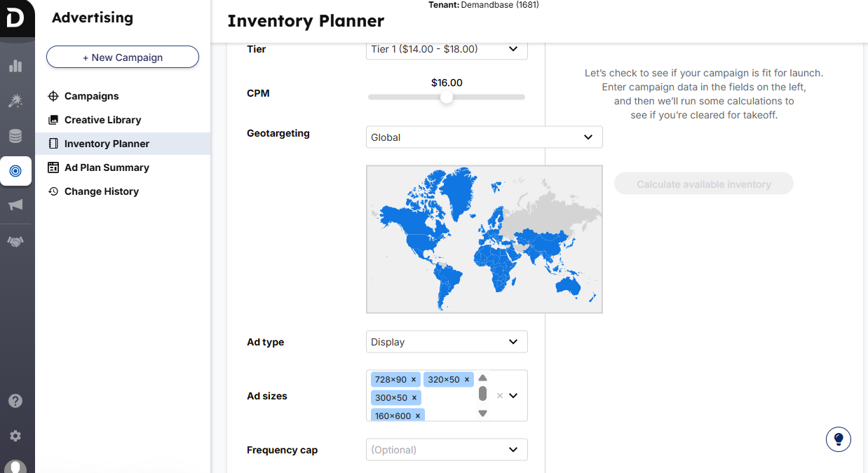Open the megaphone section in the sidebar
This screenshot has height=473, width=868.
(x=15, y=205)
